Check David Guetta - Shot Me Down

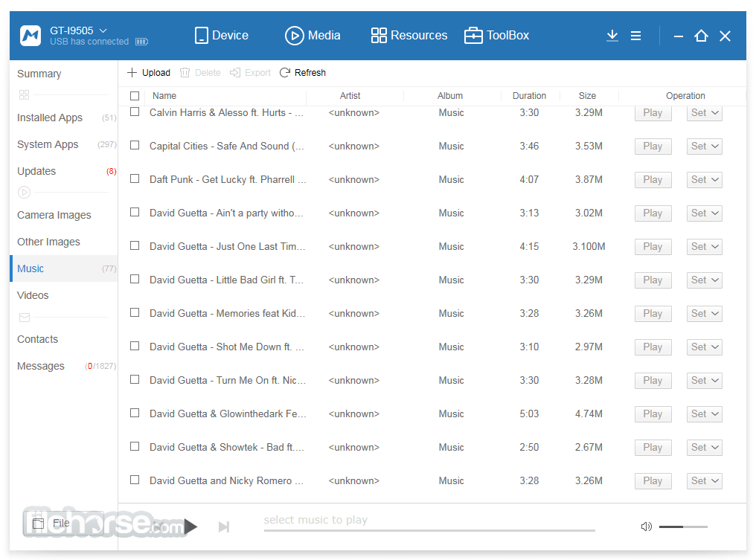[135, 346]
